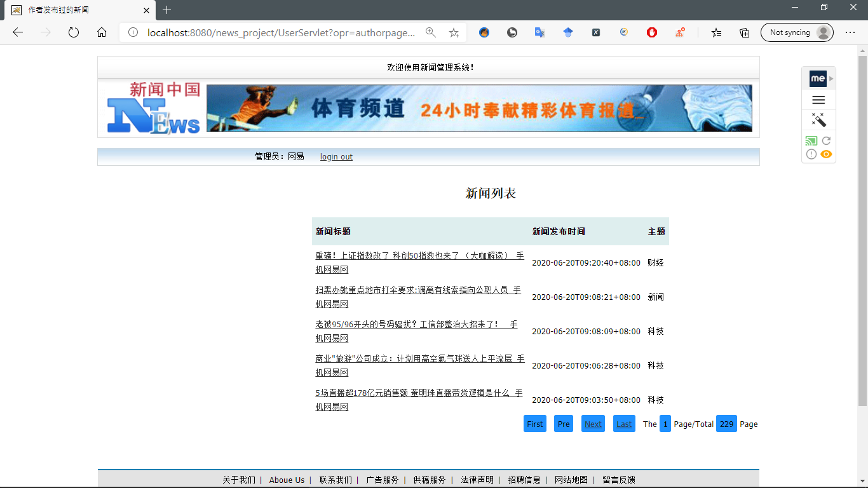Screen dimensions: 868x488
Task: Add this page to favorites star
Action: pyautogui.click(x=454, y=32)
